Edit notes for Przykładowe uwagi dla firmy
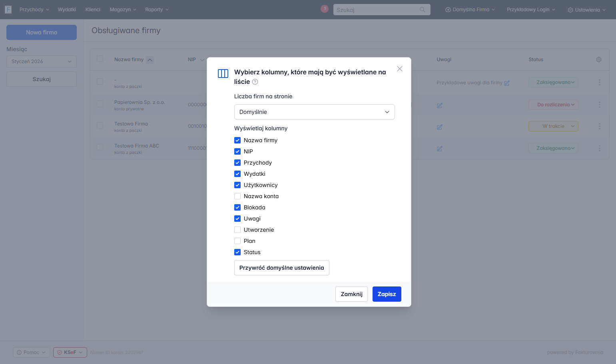 [507, 83]
